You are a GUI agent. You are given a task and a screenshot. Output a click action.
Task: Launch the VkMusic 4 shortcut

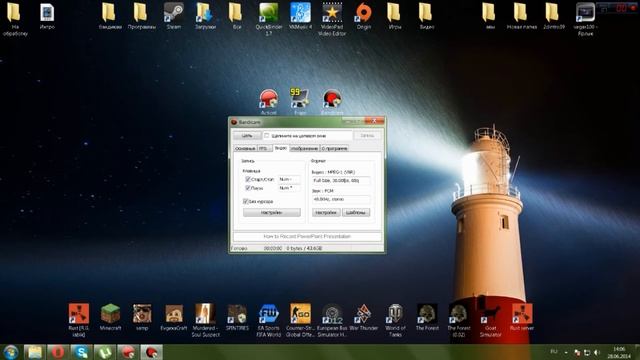pyautogui.click(x=300, y=16)
